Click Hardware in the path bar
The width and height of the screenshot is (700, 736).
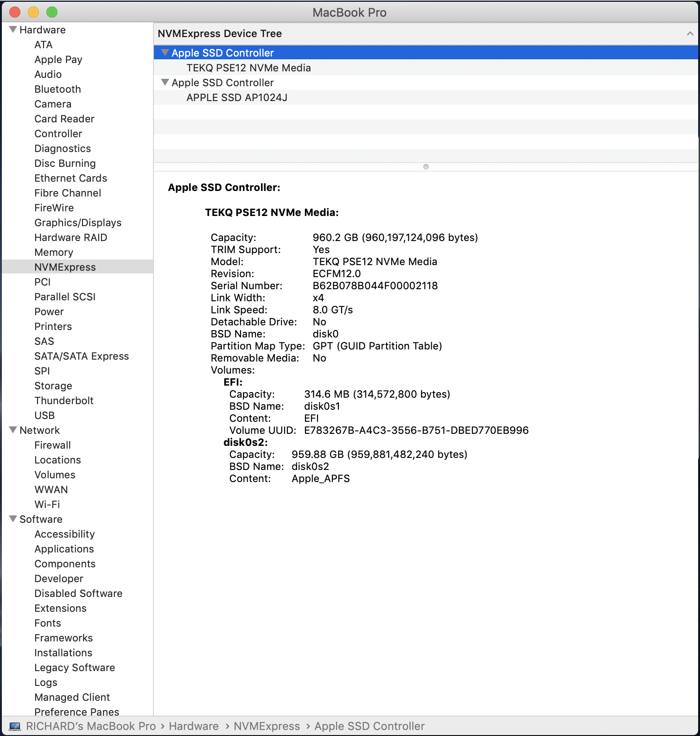[x=194, y=726]
